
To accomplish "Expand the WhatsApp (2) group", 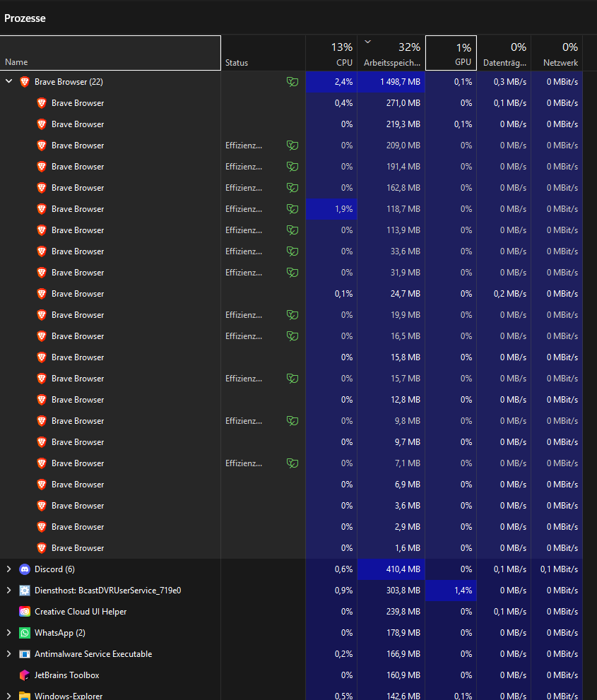I will click(8, 633).
